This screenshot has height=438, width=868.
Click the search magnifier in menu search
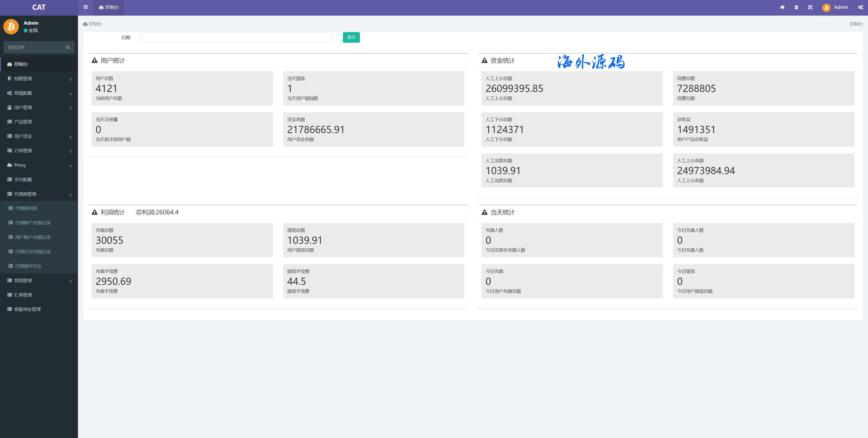pos(68,47)
